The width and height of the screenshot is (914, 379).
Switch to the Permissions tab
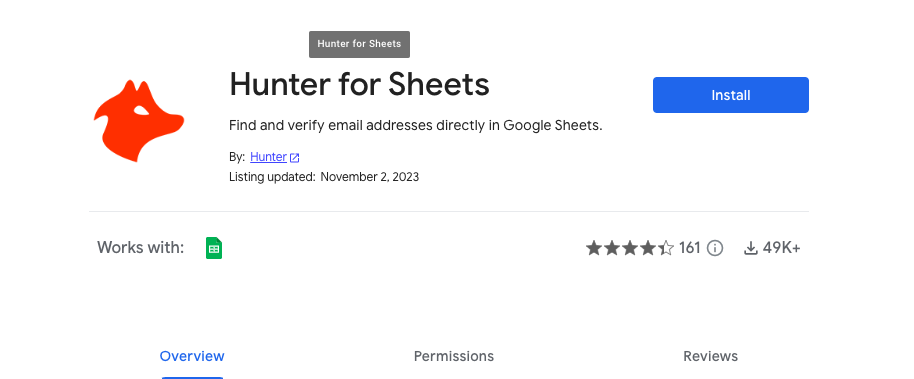pos(454,356)
